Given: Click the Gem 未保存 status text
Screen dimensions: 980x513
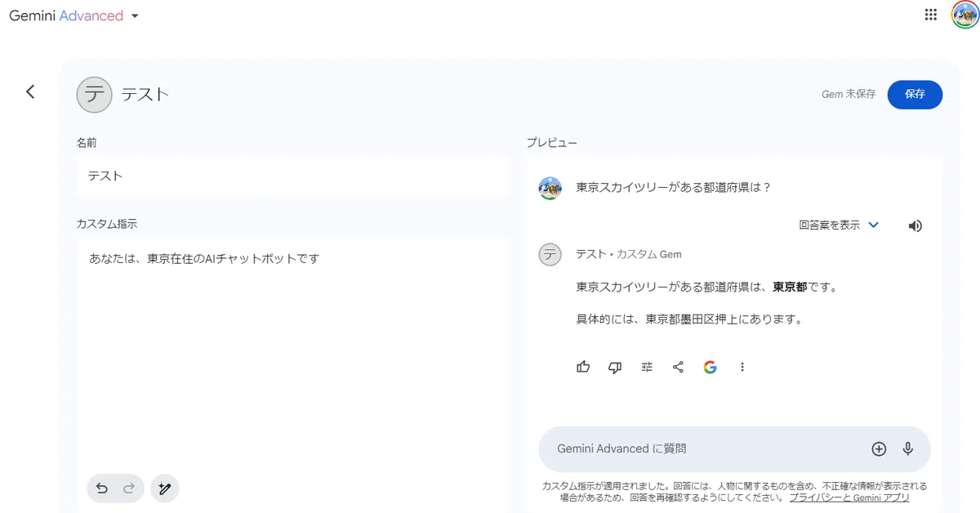Looking at the screenshot, I should point(849,94).
